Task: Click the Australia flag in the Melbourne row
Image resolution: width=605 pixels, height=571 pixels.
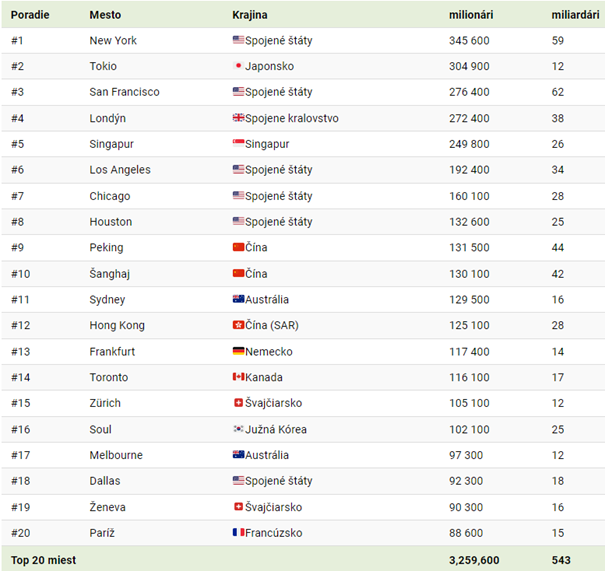Action: pos(238,454)
